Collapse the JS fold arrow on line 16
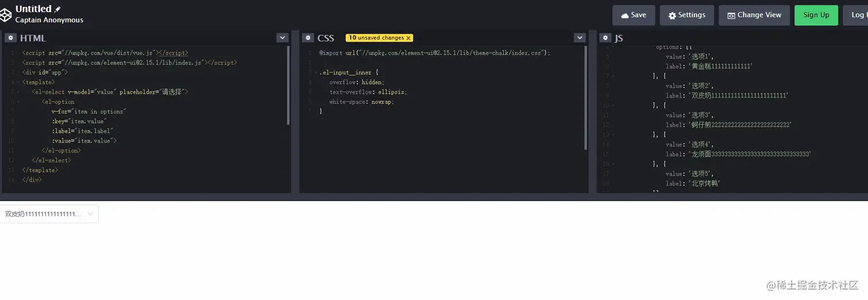Screen dimensions: 868x300 (x=613, y=164)
